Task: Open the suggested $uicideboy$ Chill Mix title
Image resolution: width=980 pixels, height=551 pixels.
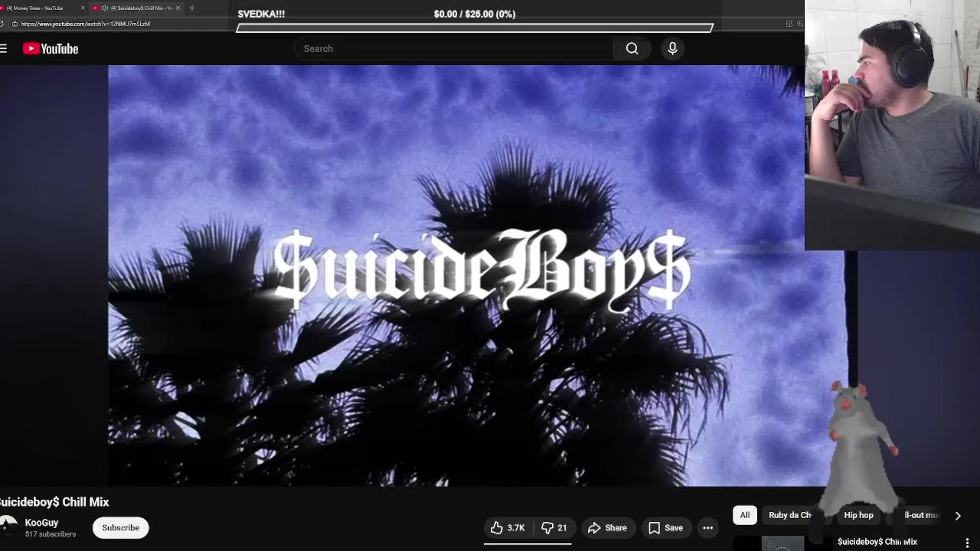Action: pos(877,542)
